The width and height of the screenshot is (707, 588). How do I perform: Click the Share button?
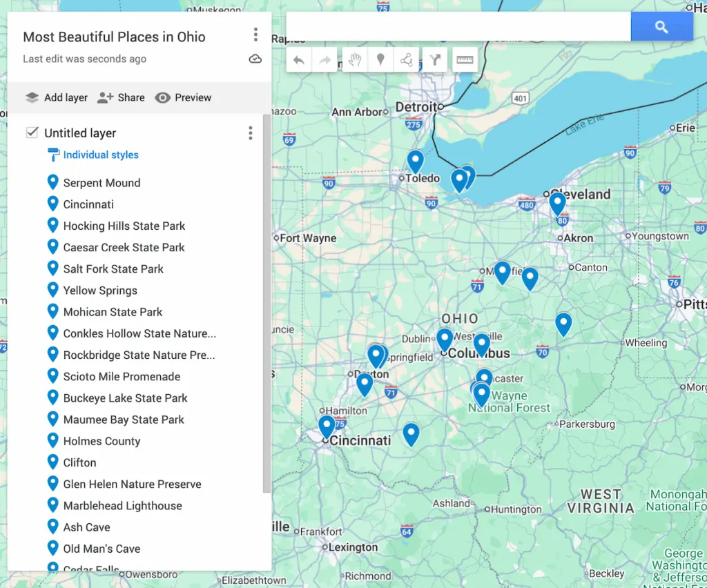pyautogui.click(x=121, y=97)
